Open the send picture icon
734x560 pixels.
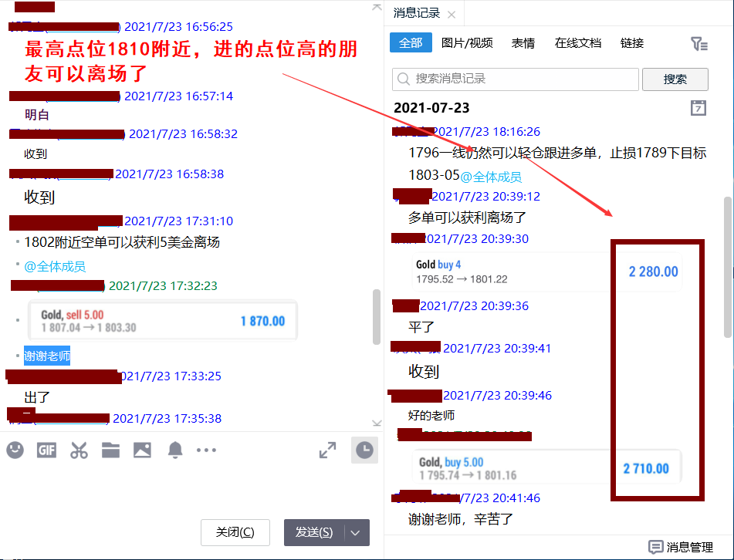point(142,450)
